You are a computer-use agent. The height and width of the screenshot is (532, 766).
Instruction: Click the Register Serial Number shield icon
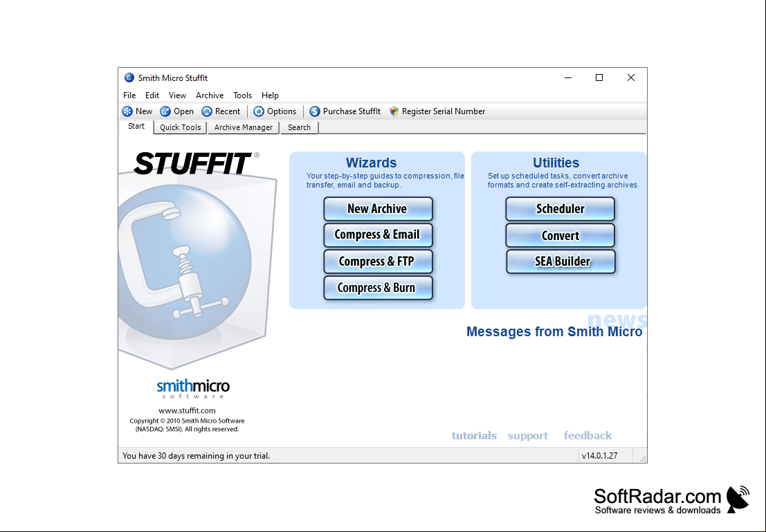(394, 111)
